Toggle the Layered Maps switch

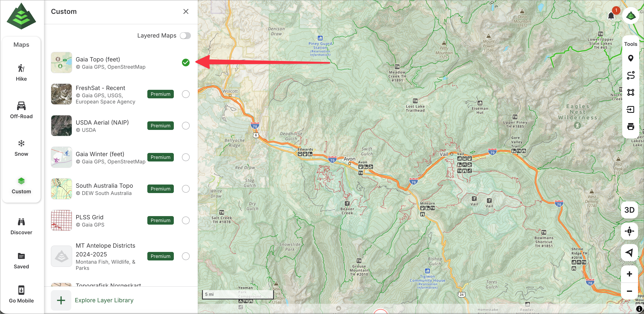[185, 36]
